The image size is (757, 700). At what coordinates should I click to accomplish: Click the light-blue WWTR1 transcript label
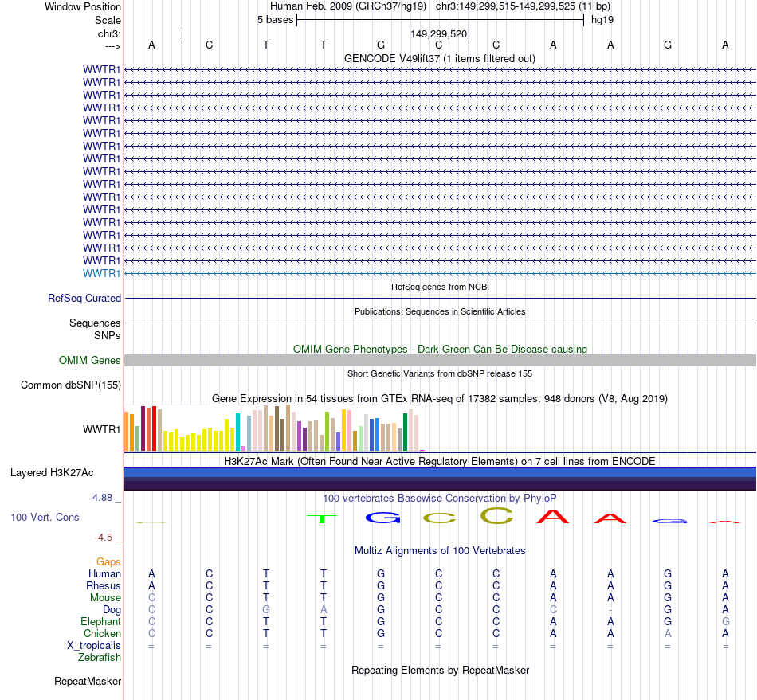click(x=101, y=273)
